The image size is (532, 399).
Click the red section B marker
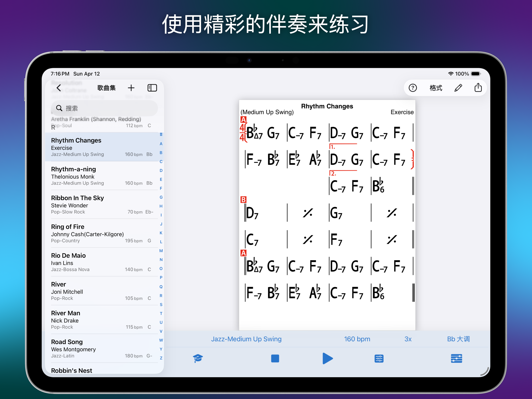243,200
